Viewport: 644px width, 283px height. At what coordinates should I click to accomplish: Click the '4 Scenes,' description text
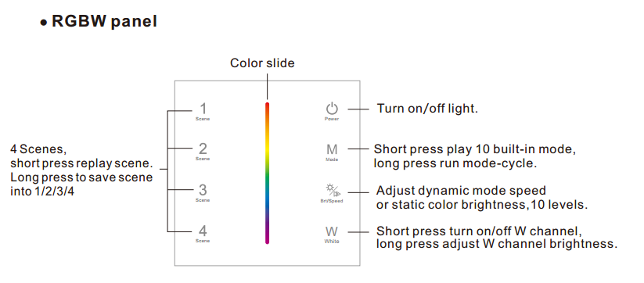(x=38, y=149)
